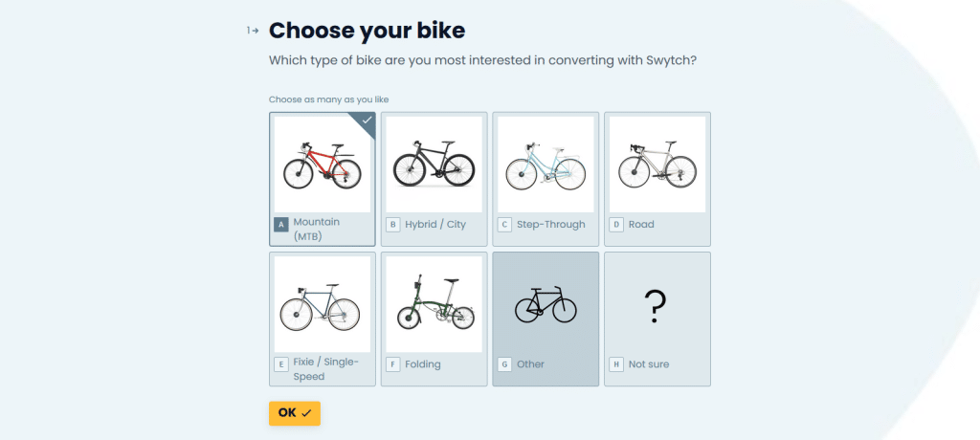Pick the light blue step-through bike image
This screenshot has height=440, width=980.
(546, 165)
